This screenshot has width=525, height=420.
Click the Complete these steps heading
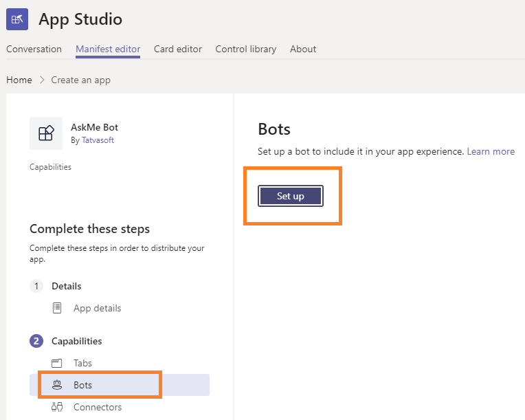pyautogui.click(x=90, y=229)
